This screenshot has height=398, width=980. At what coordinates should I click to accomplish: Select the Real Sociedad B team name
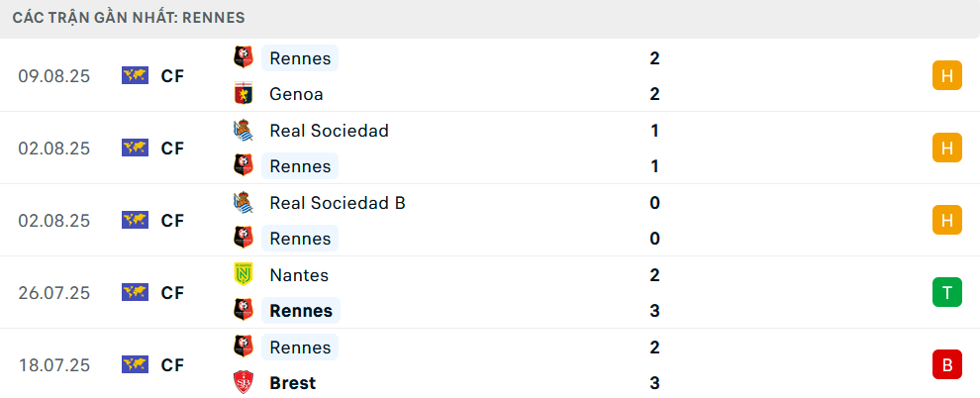[x=337, y=203]
